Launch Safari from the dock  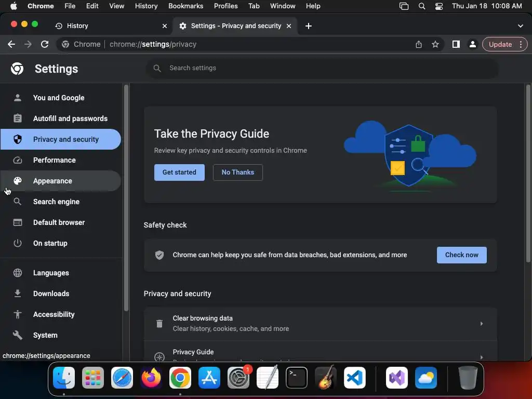[122, 378]
